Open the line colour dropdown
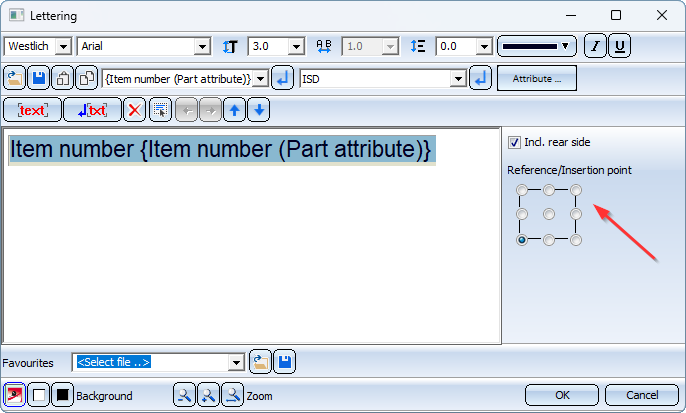The image size is (686, 413). (x=537, y=46)
